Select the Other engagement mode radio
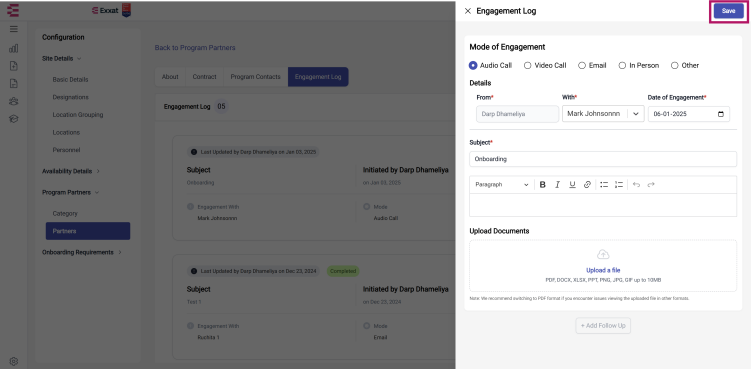 [675, 65]
